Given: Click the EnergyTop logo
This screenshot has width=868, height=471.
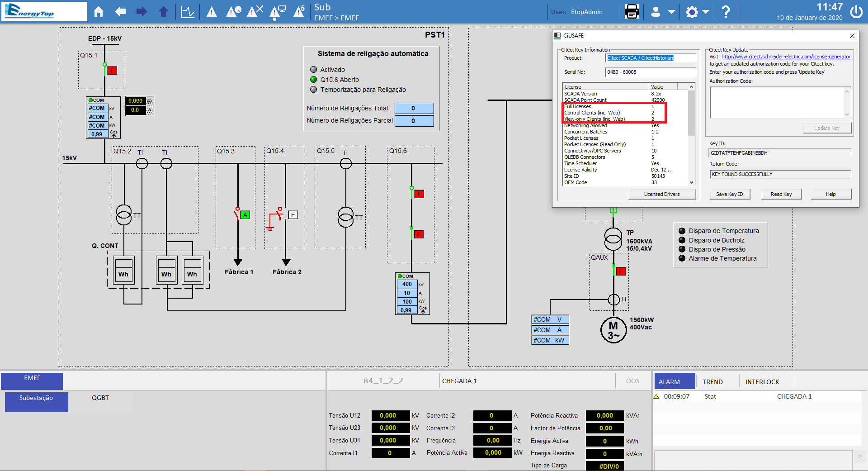Looking at the screenshot, I should [44, 11].
